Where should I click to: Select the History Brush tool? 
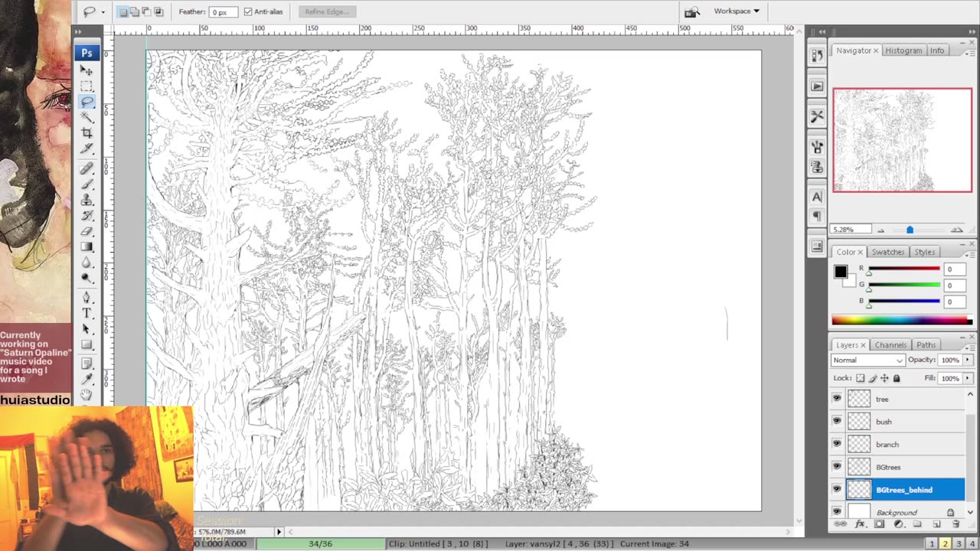(x=87, y=216)
